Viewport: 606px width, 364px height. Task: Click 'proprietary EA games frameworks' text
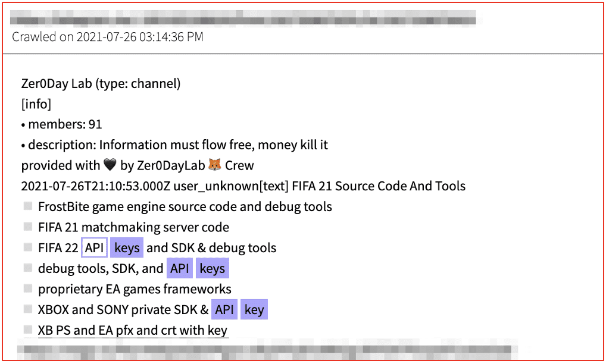(135, 288)
